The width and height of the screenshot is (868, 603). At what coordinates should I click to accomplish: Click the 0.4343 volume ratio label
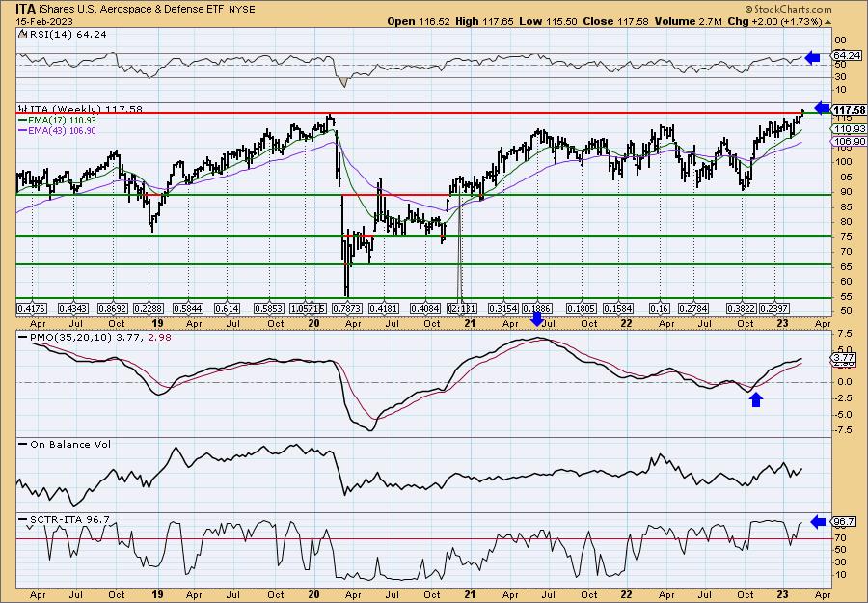(73, 308)
